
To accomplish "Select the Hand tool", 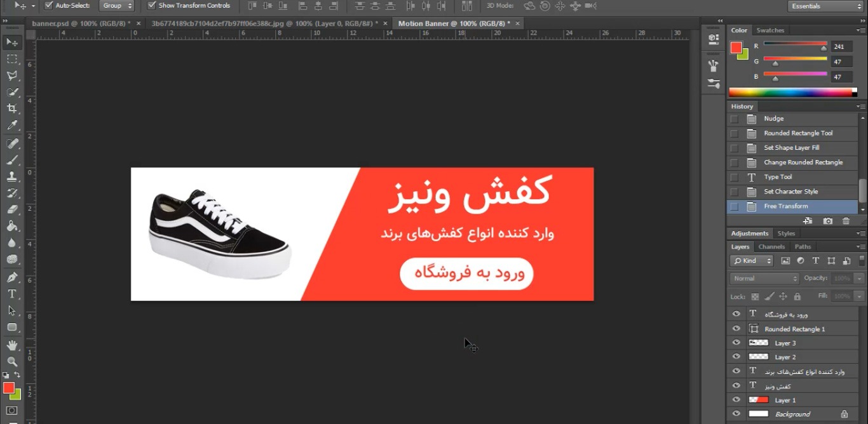I will (11, 345).
